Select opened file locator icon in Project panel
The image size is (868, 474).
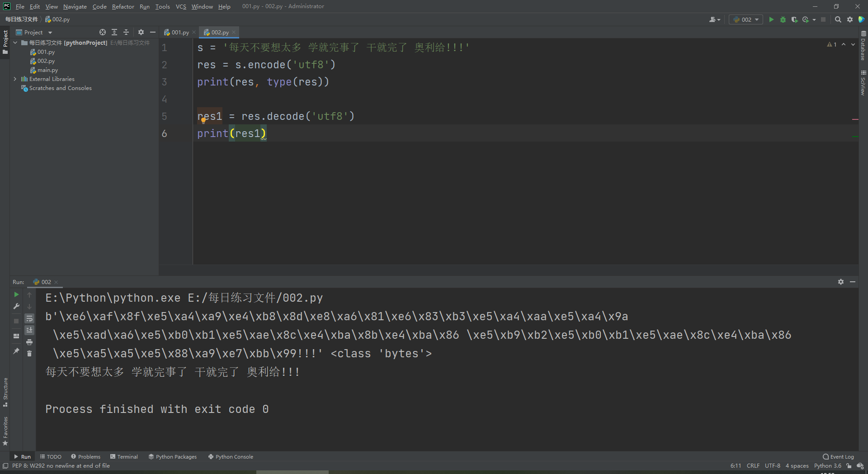[103, 32]
